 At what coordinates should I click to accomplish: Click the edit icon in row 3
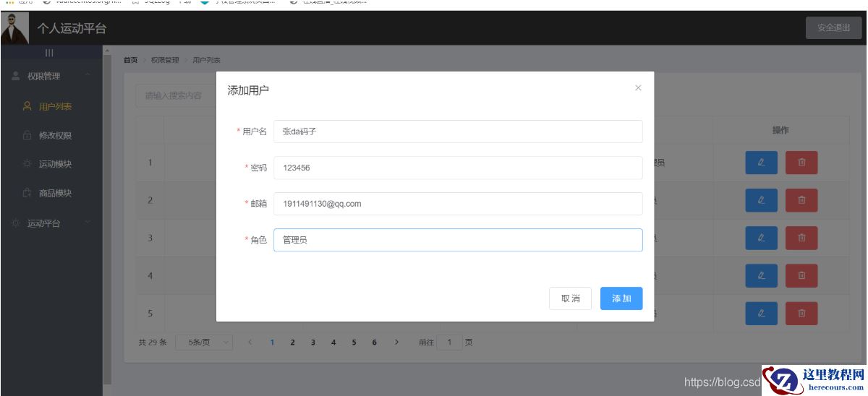pyautogui.click(x=761, y=238)
